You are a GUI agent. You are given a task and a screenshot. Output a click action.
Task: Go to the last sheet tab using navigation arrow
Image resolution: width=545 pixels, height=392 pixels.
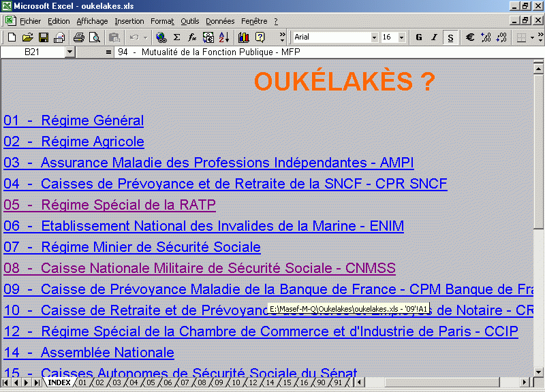click(x=37, y=382)
